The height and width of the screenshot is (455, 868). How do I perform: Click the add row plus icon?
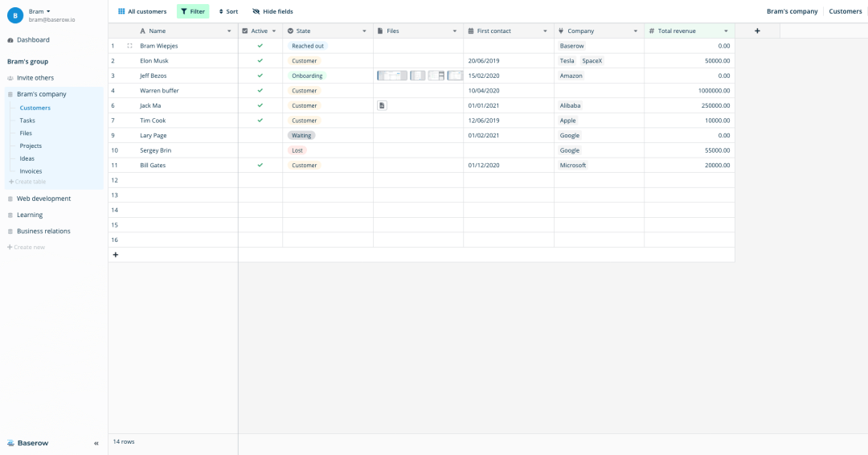pos(116,255)
